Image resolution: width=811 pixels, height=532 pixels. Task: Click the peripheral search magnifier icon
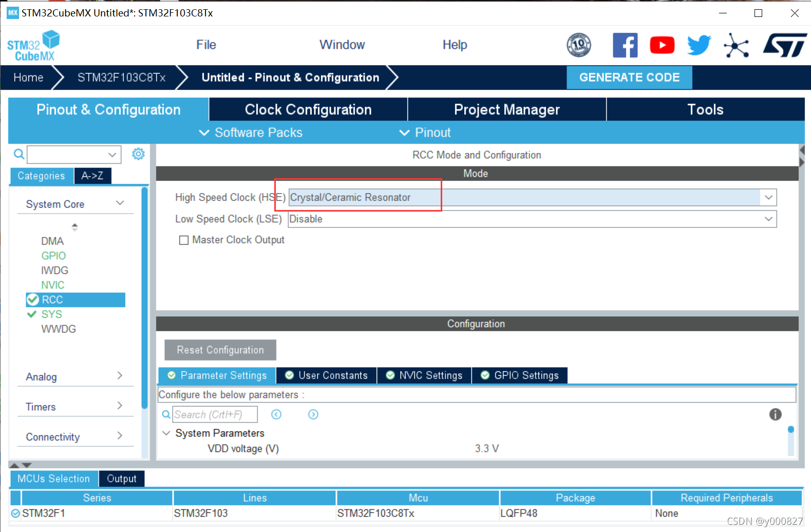click(18, 154)
